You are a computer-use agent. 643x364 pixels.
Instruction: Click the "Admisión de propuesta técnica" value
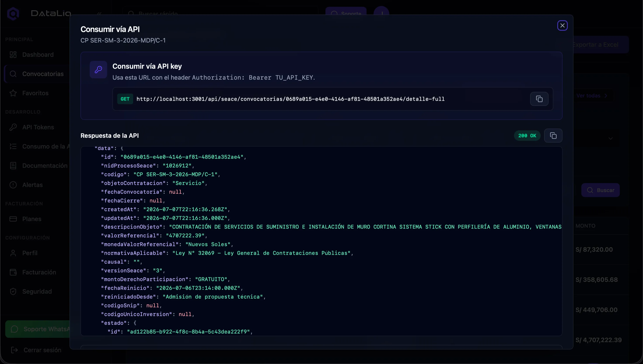(213, 297)
